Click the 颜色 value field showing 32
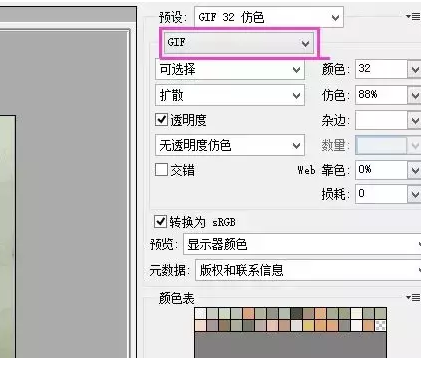 click(381, 69)
